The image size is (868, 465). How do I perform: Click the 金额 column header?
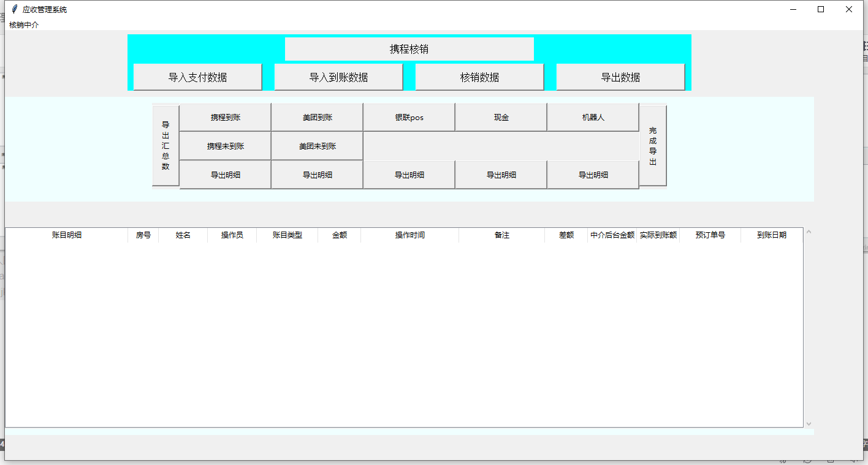tap(340, 235)
